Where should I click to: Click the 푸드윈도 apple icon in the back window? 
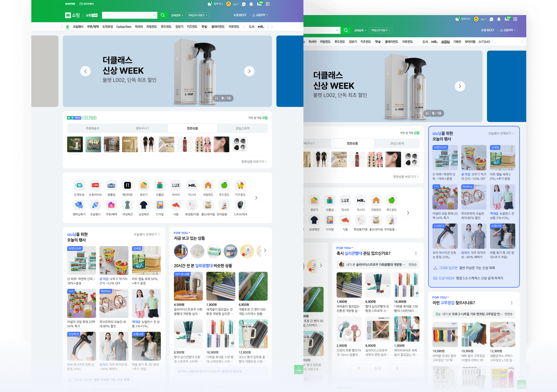[392, 200]
